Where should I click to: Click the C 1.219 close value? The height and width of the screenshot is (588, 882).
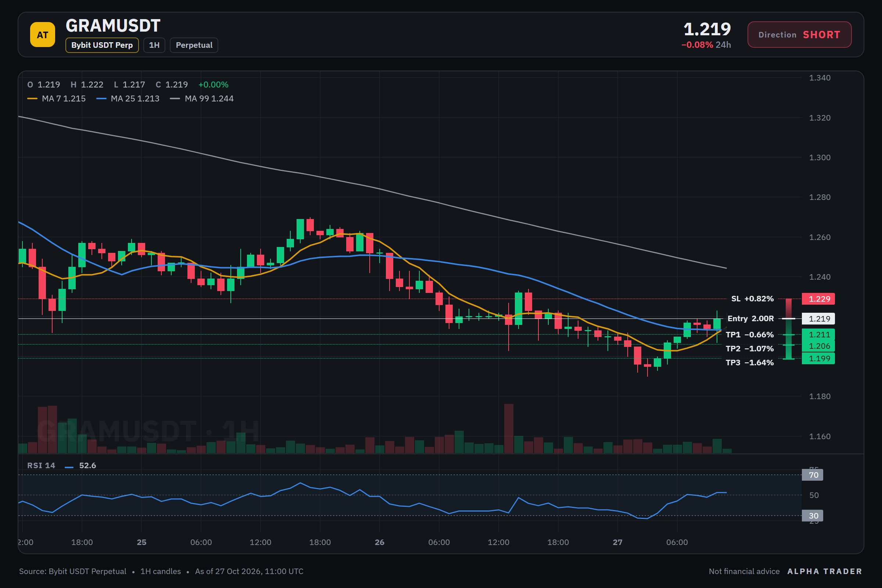click(x=172, y=85)
